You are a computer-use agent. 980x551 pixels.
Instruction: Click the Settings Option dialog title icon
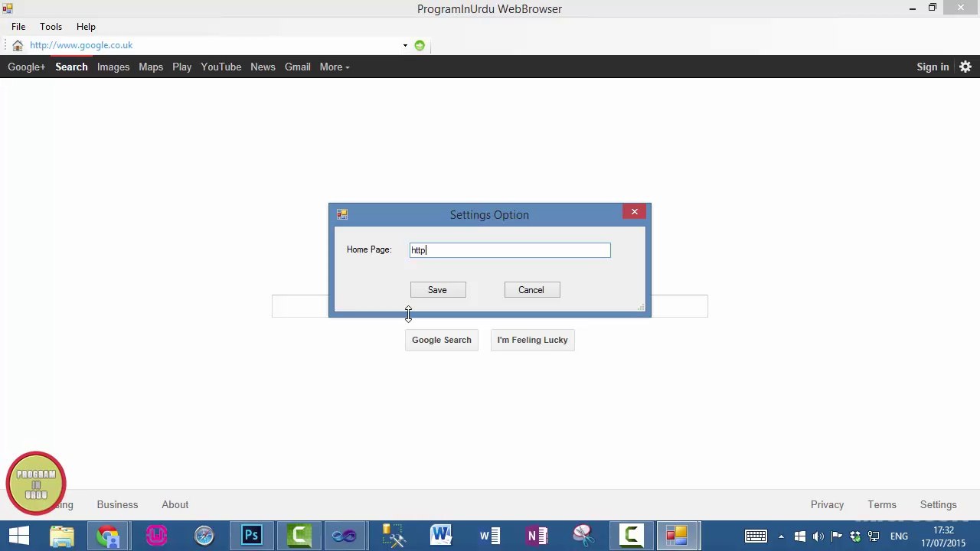(x=342, y=214)
